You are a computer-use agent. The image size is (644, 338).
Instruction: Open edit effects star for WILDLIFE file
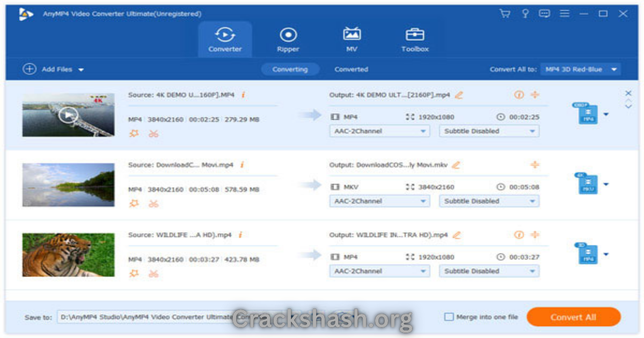pyautogui.click(x=134, y=274)
